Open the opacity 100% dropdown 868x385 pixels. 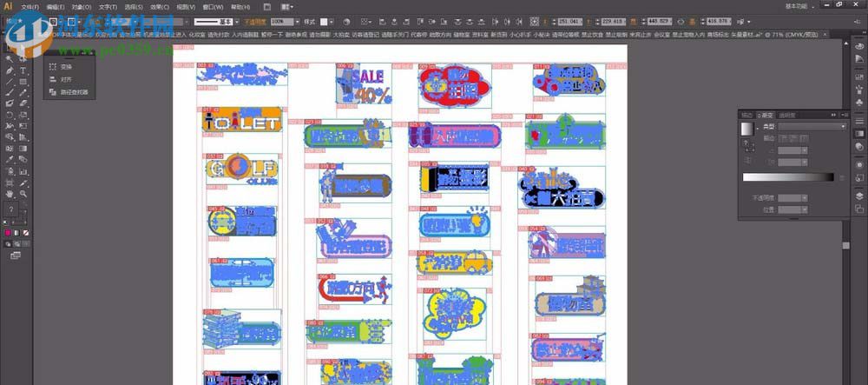click(x=295, y=20)
